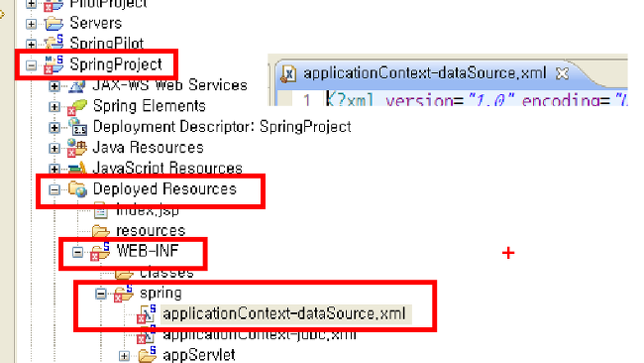Click line 1 of the XML editor
Screen dimensions: 644x363
click(x=477, y=100)
